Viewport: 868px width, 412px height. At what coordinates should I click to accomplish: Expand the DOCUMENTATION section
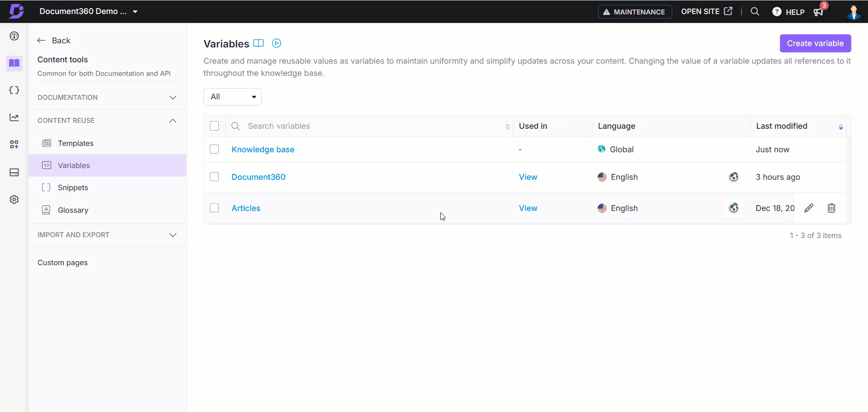[107, 98]
